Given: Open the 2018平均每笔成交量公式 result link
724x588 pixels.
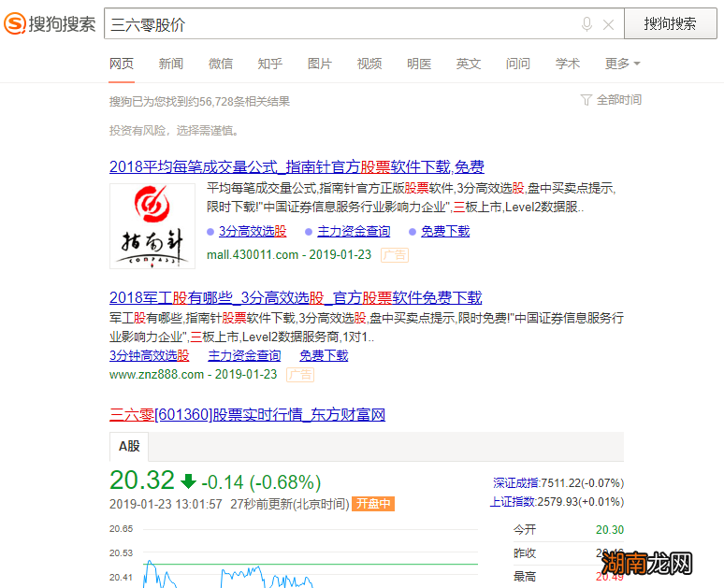Looking at the screenshot, I should coord(297,166).
